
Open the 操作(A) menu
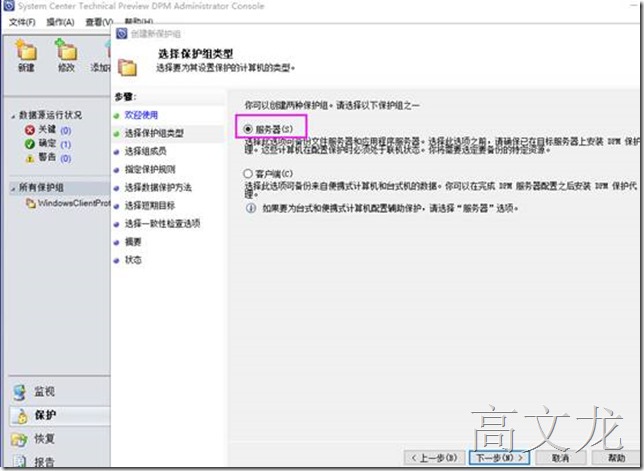point(60,22)
